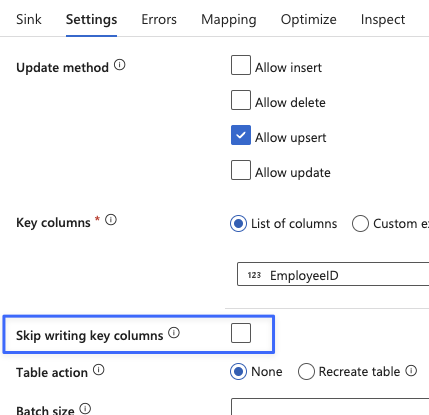Click the Key columns info icon
Image resolution: width=429 pixels, height=415 pixels.
pos(111,220)
